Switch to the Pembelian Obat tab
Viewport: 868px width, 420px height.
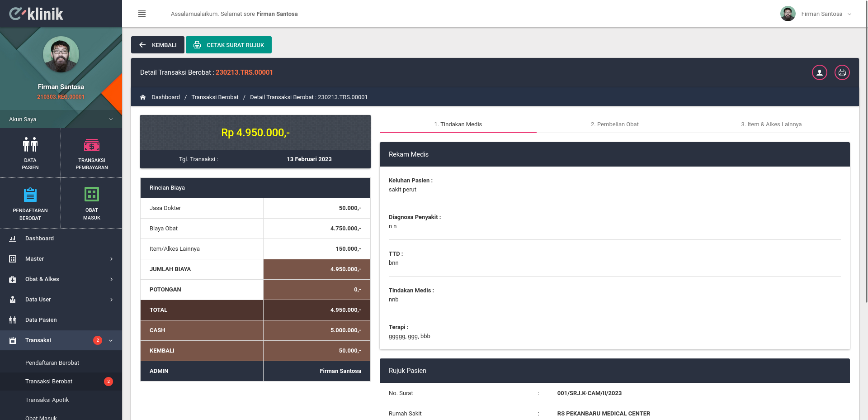[x=614, y=124]
